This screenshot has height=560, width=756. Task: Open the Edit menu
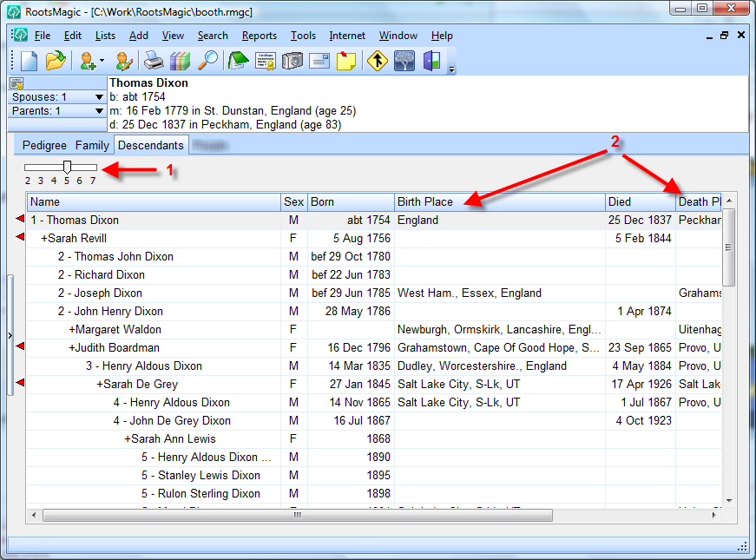pos(73,36)
